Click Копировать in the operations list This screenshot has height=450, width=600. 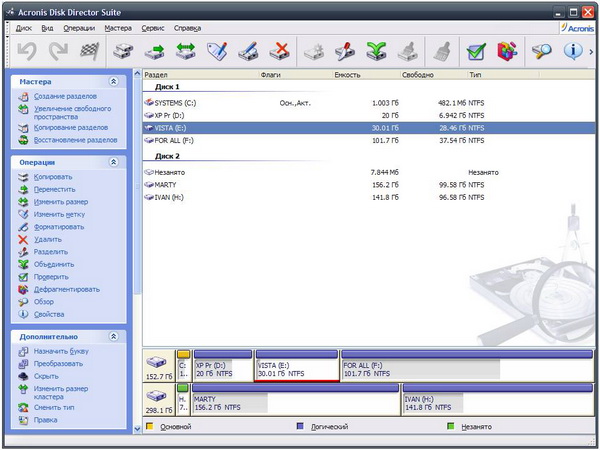click(x=53, y=177)
